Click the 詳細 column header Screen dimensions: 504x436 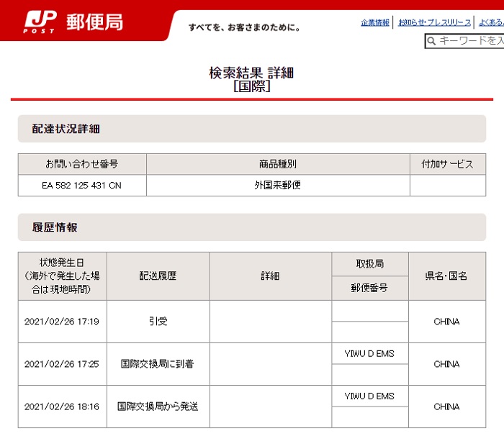tap(270, 276)
